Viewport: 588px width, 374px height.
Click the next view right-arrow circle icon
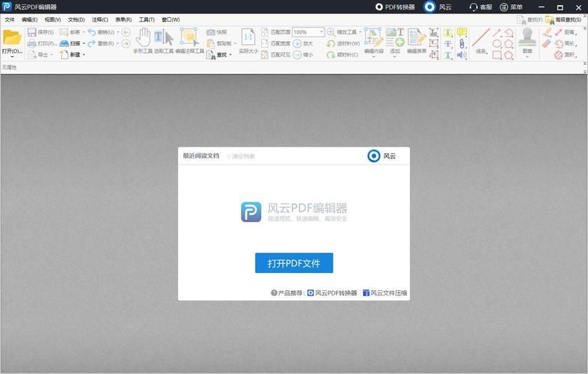tap(126, 43)
